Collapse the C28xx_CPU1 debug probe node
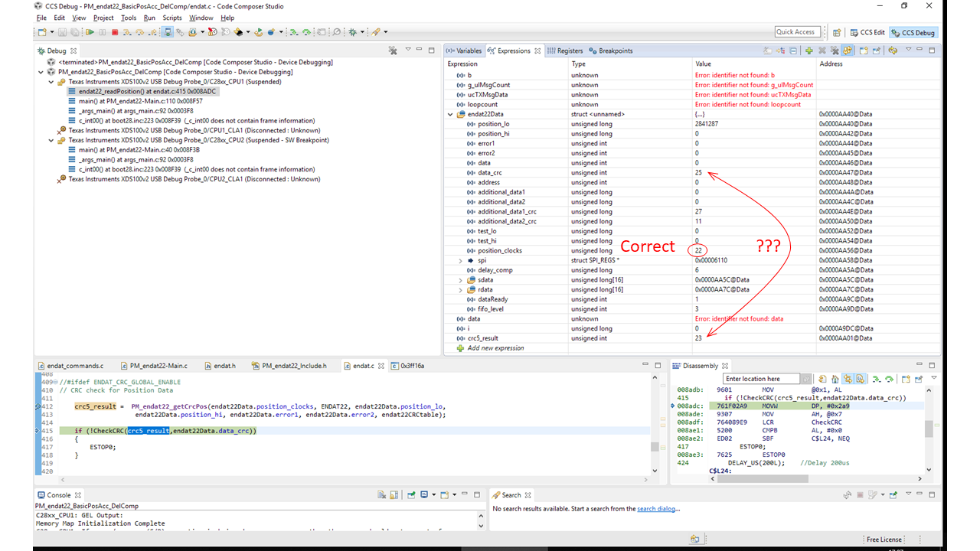This screenshot has width=980, height=551. coord(51,81)
